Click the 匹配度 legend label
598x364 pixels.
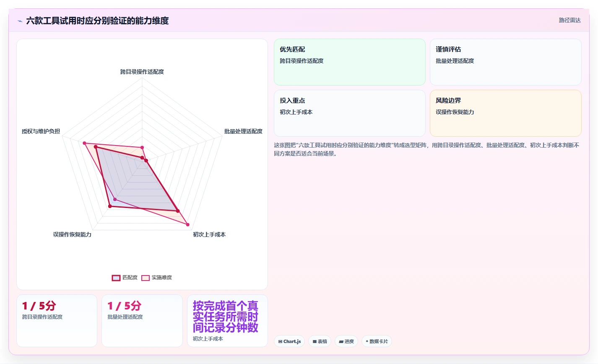tap(130, 278)
